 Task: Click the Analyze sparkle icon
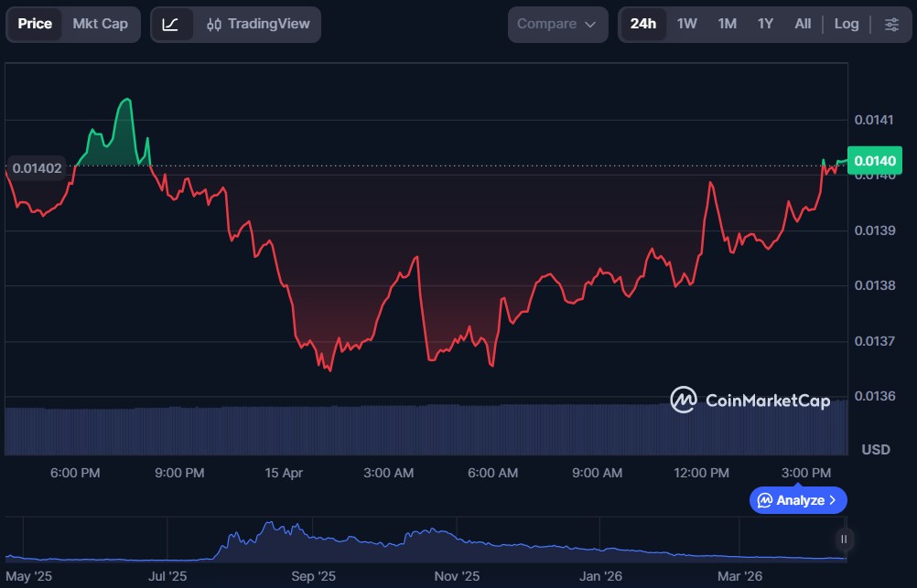[764, 500]
